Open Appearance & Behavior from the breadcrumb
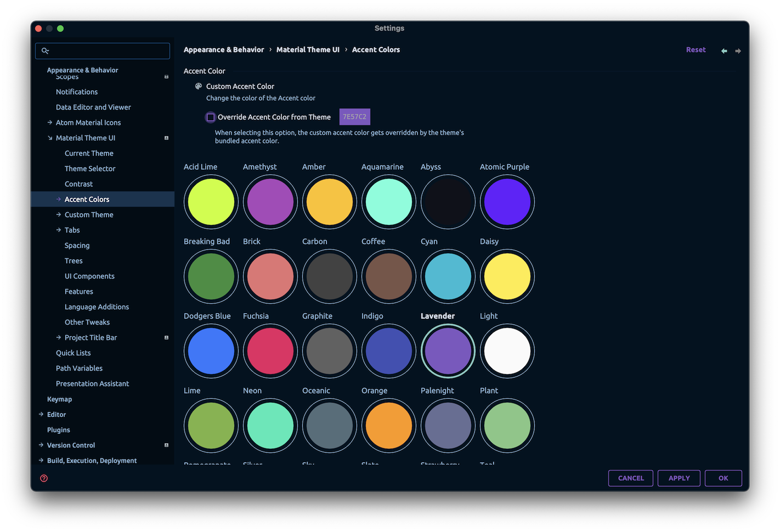780x532 pixels. point(224,49)
